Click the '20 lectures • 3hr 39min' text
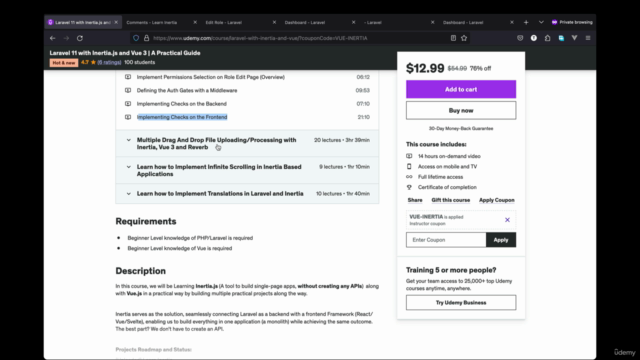 [x=342, y=140]
